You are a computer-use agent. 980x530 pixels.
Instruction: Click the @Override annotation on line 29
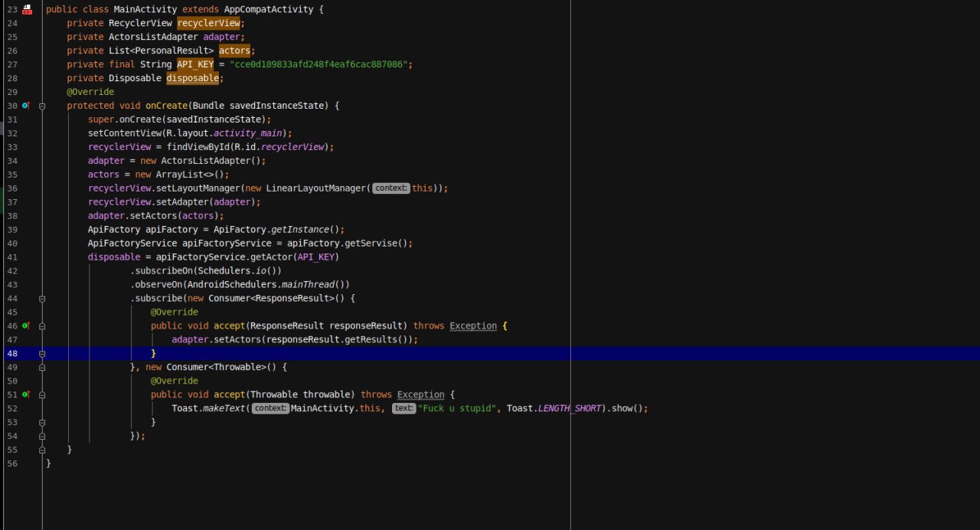(x=90, y=92)
